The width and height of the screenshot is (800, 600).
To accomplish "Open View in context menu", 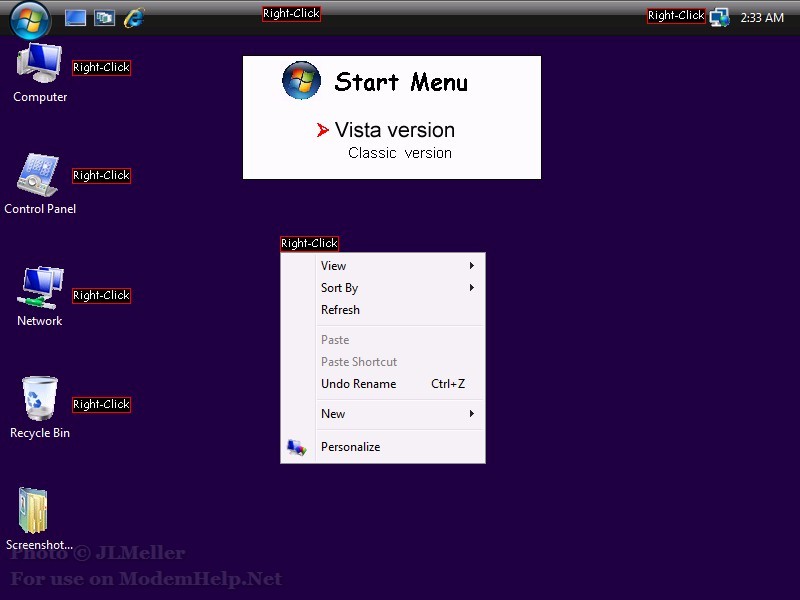I will point(383,266).
